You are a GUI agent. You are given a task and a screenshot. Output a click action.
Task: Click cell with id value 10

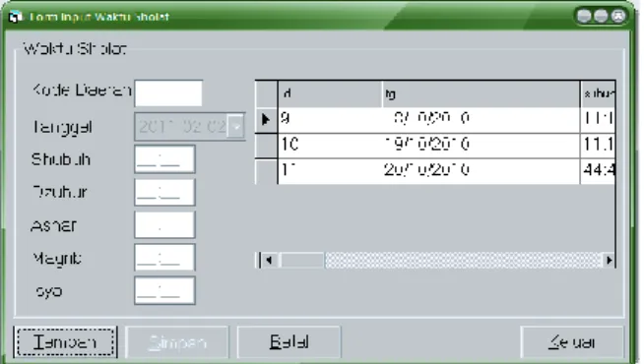coord(330,146)
